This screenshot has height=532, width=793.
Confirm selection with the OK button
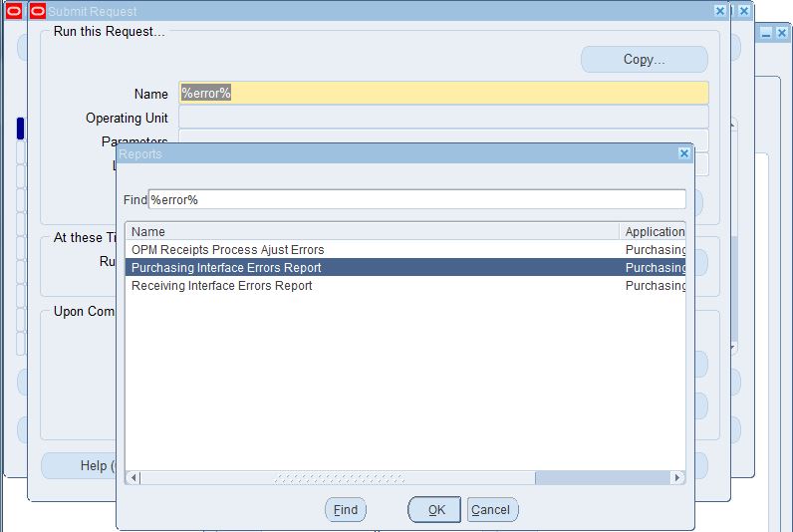point(434,510)
